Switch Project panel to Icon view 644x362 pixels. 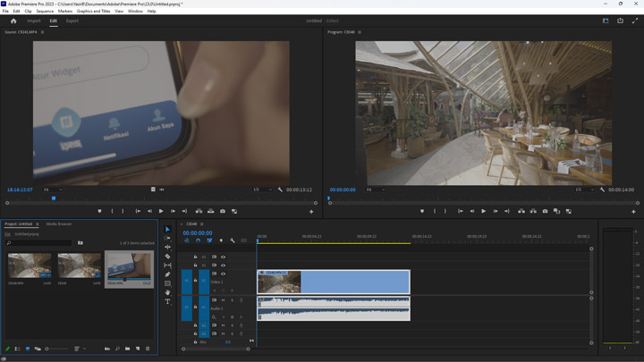click(x=28, y=349)
